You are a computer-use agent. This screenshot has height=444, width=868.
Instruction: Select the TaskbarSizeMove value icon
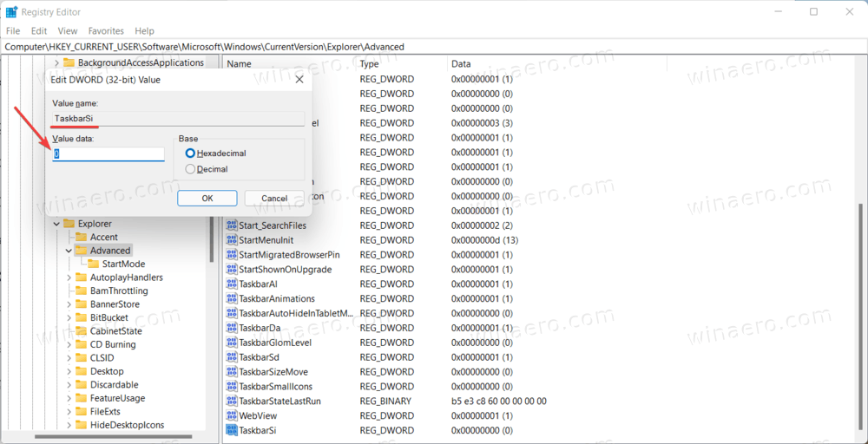click(x=232, y=371)
